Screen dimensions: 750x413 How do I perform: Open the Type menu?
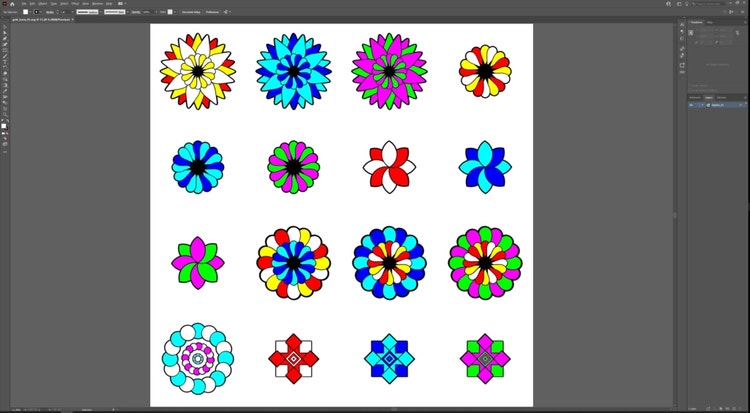pos(54,4)
